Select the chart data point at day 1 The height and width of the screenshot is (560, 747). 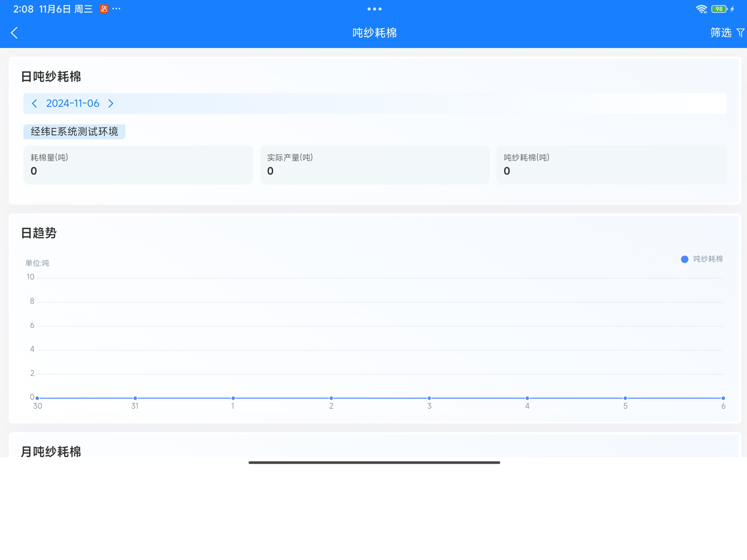(x=233, y=398)
